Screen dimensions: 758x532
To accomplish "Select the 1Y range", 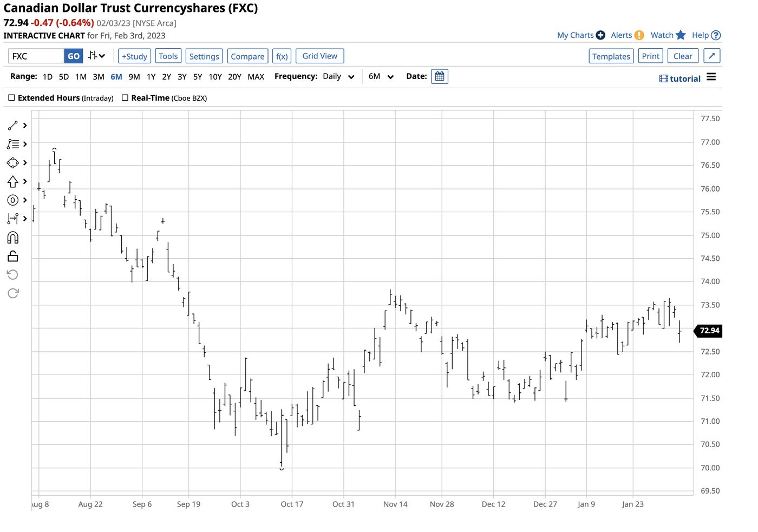I will pyautogui.click(x=151, y=77).
